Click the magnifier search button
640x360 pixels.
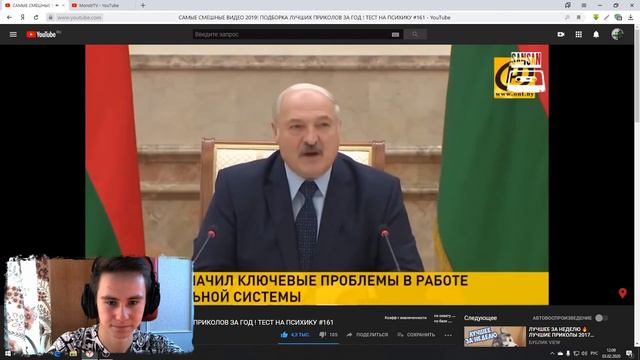click(x=415, y=35)
